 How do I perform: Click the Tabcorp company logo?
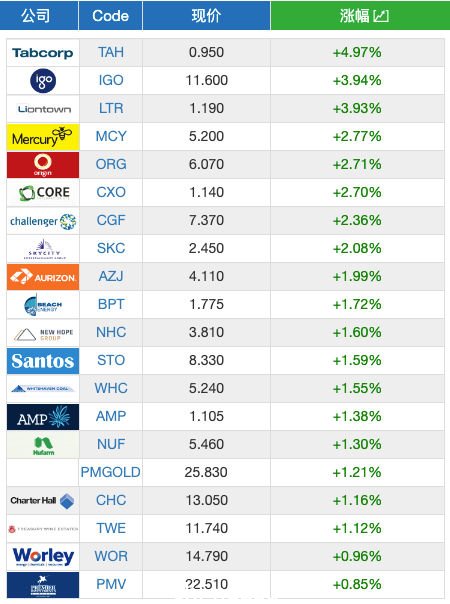tap(43, 53)
